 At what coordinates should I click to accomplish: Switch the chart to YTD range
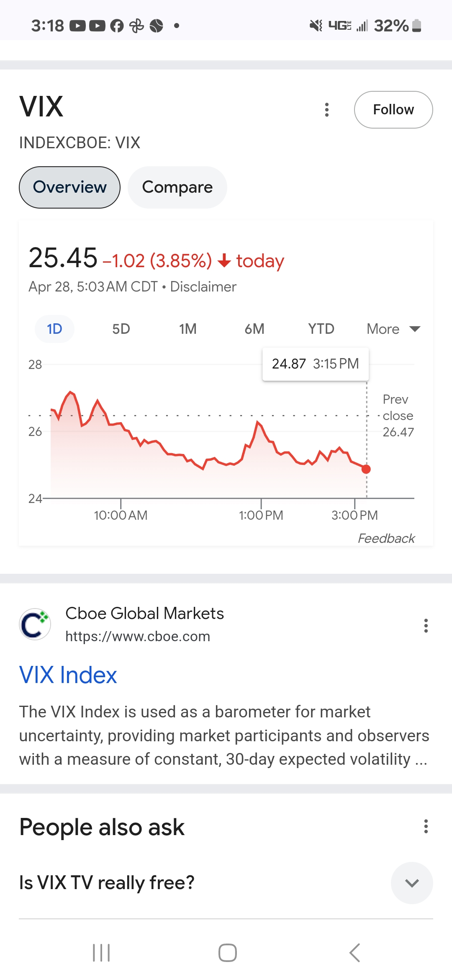pos(321,329)
